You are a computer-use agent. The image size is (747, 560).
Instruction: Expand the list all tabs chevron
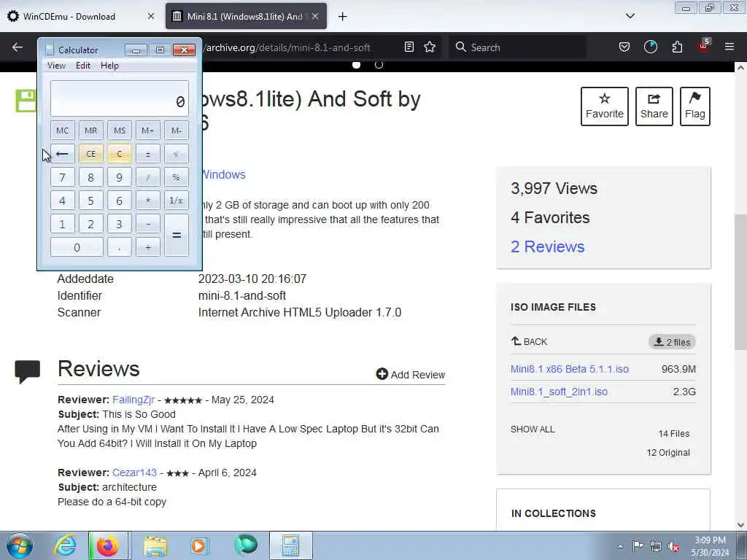coord(630,16)
